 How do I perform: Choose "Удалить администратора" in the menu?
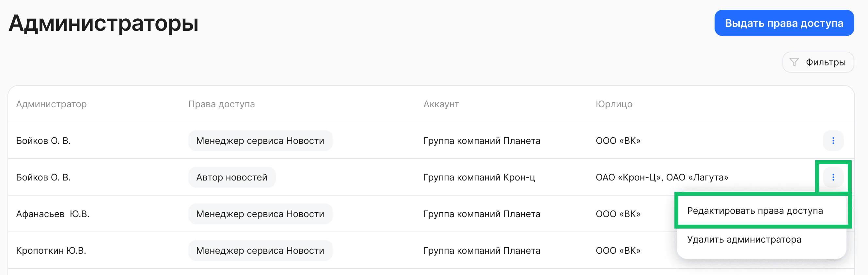click(x=744, y=240)
